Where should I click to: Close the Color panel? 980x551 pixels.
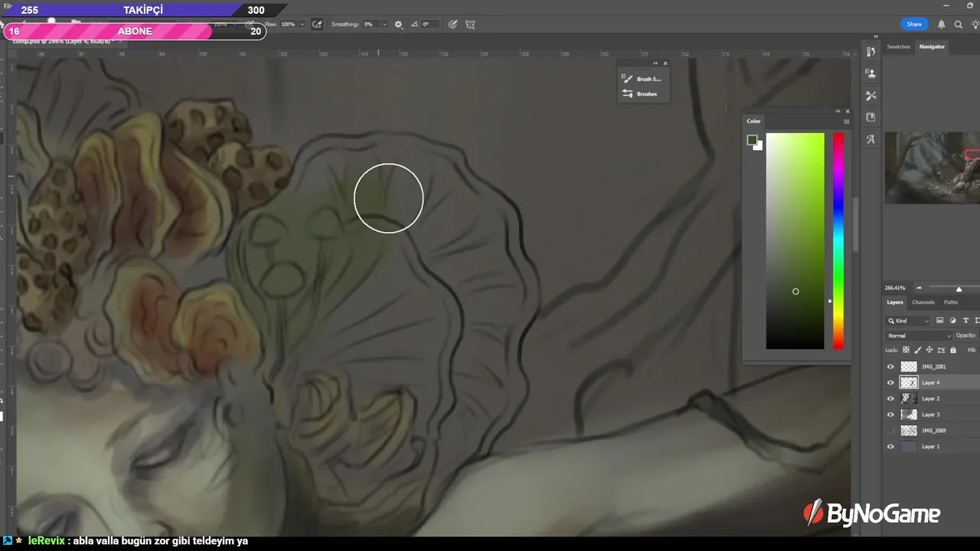tap(847, 111)
